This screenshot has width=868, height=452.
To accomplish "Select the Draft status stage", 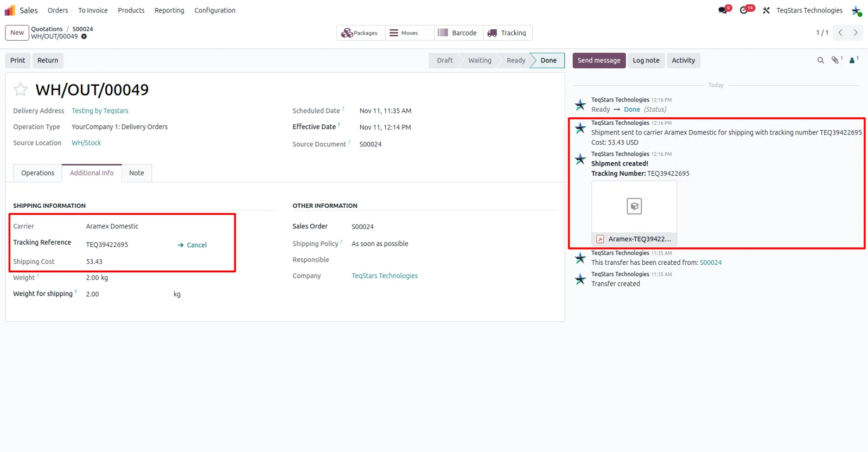I will pos(445,60).
